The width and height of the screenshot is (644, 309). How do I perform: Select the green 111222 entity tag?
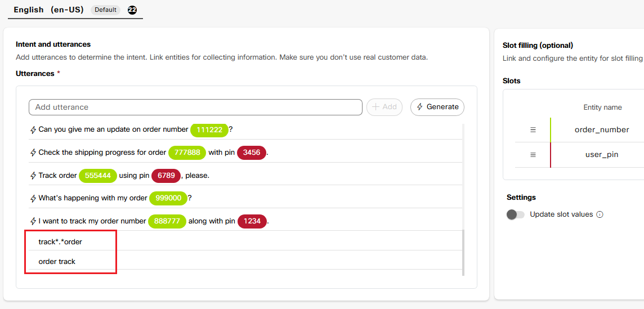tap(209, 130)
